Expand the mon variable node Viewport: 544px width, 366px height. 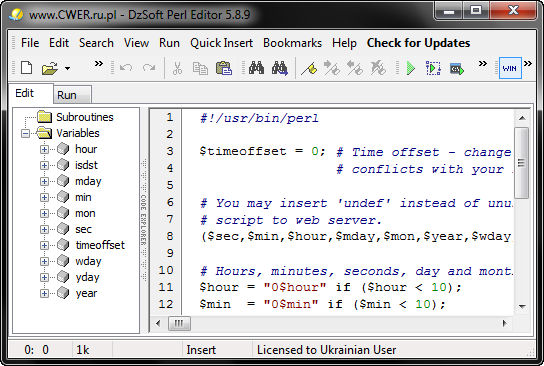(x=44, y=213)
